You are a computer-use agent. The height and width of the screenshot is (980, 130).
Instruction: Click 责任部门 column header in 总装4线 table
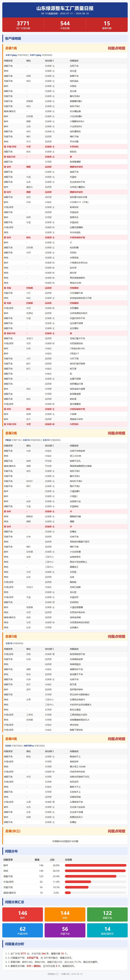[x=50, y=751]
